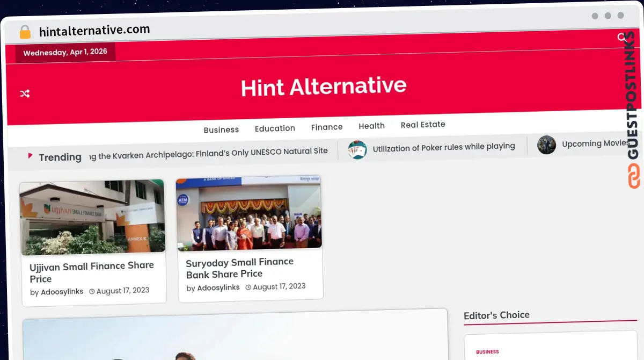The image size is (644, 360).
Task: Open the Suryoday Small Finance Bank Share Price article
Action: 240,268
